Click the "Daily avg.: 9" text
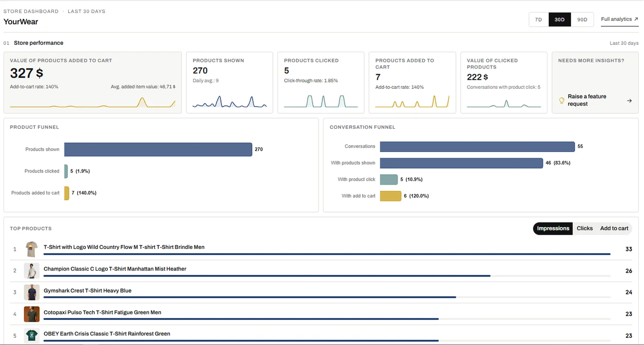The image size is (644, 345). click(x=206, y=81)
